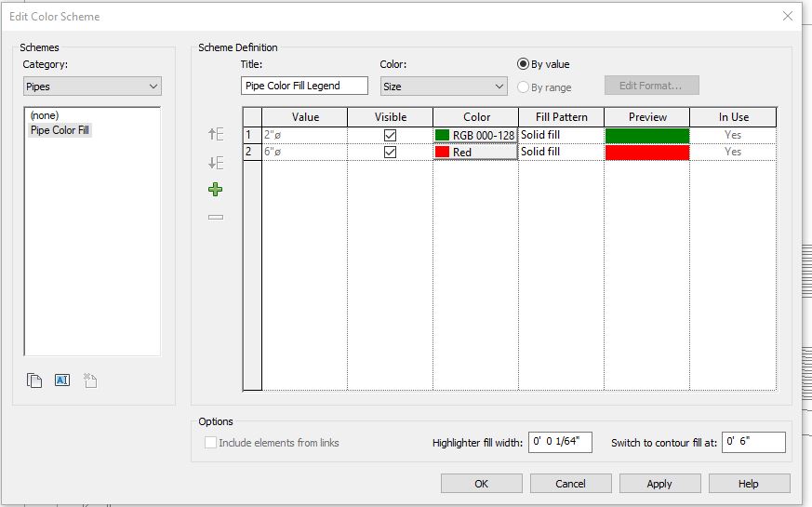This screenshot has height=507, width=812.
Task: Click the Delete scheme icon
Action: [x=90, y=380]
